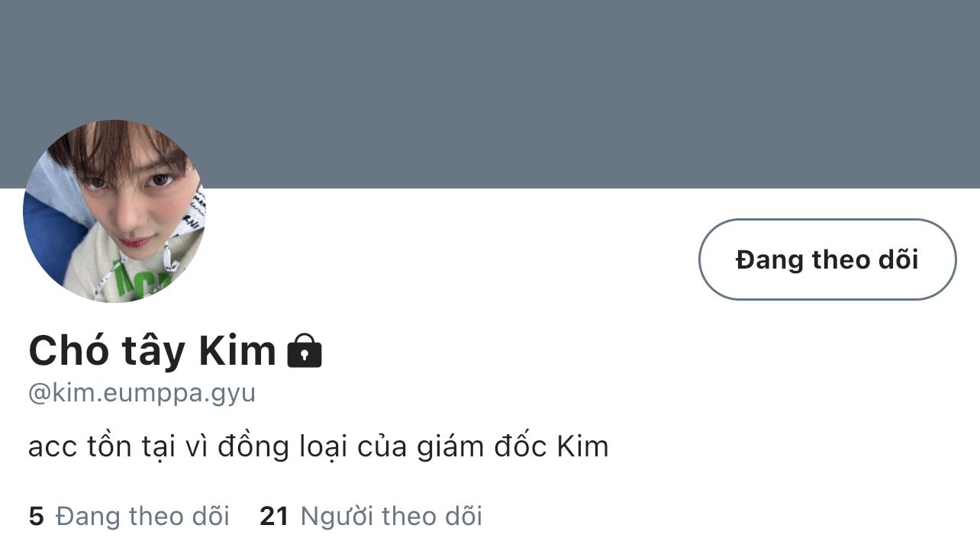
Task: Click the words "Người theo dõi" beside 21
Action: point(392,517)
